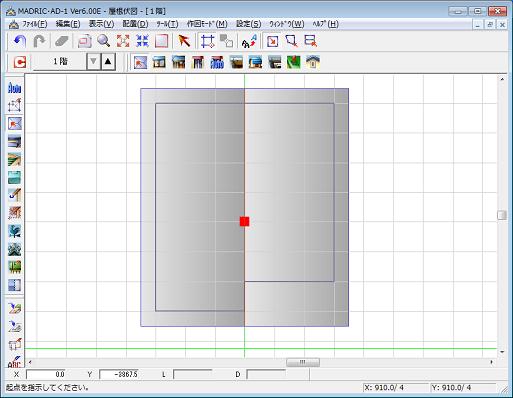Click the horizontal scrollbar thumb

click(x=303, y=362)
